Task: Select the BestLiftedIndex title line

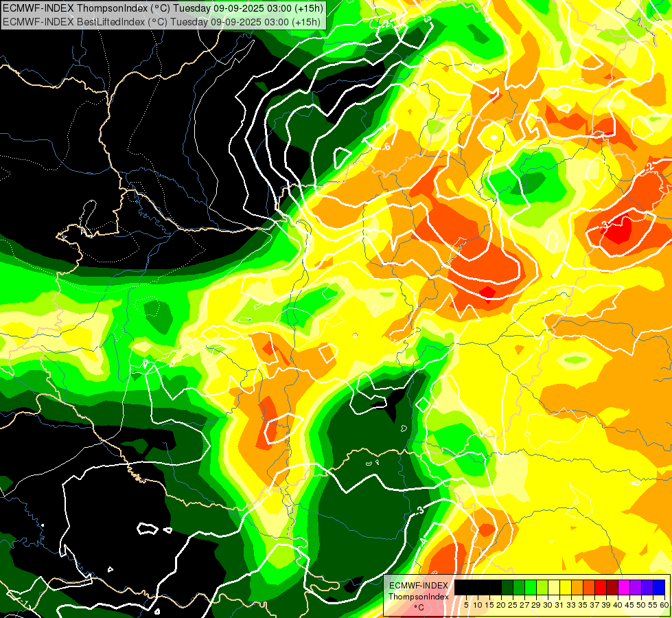Action: point(161,22)
